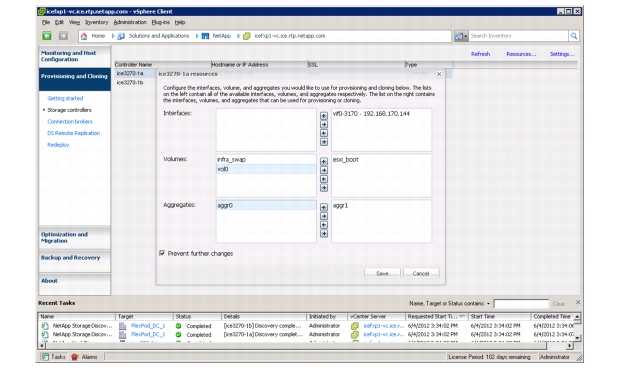The width and height of the screenshot is (640, 371).
Task: Select aggr1 in selected aggregates list
Action: 381,205
